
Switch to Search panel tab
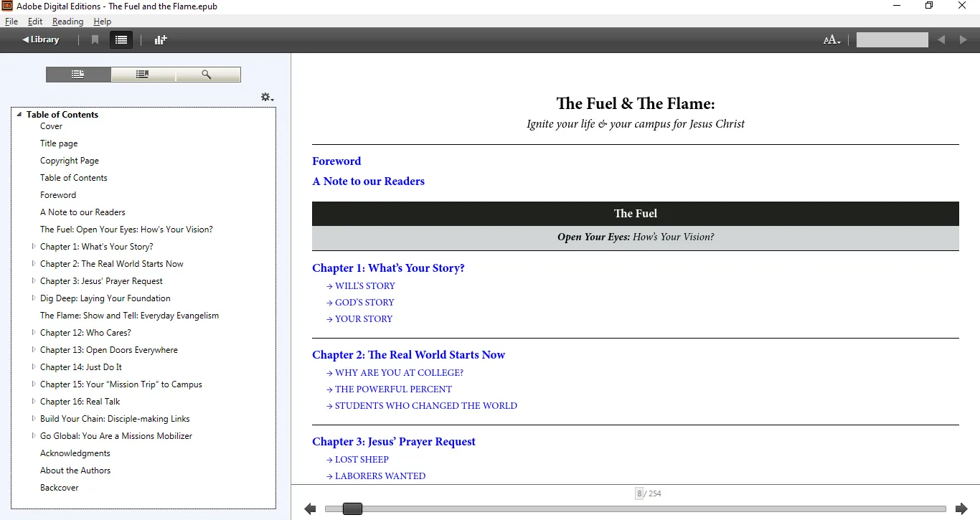coord(207,75)
